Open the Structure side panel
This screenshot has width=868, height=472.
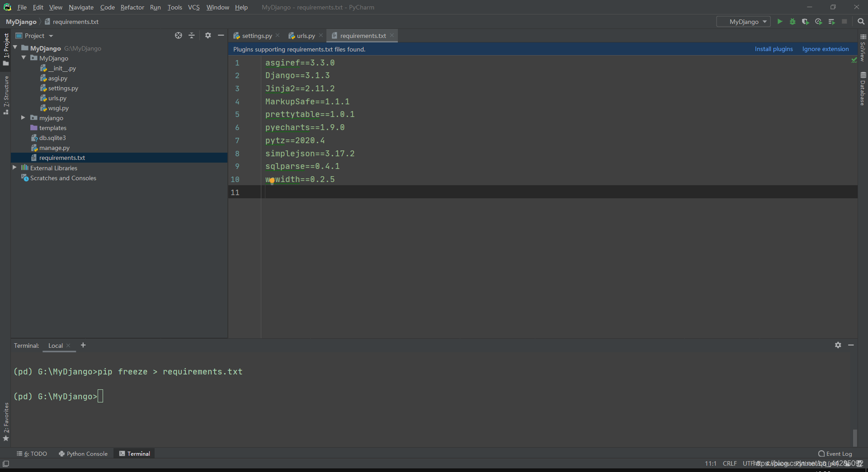(x=6, y=94)
